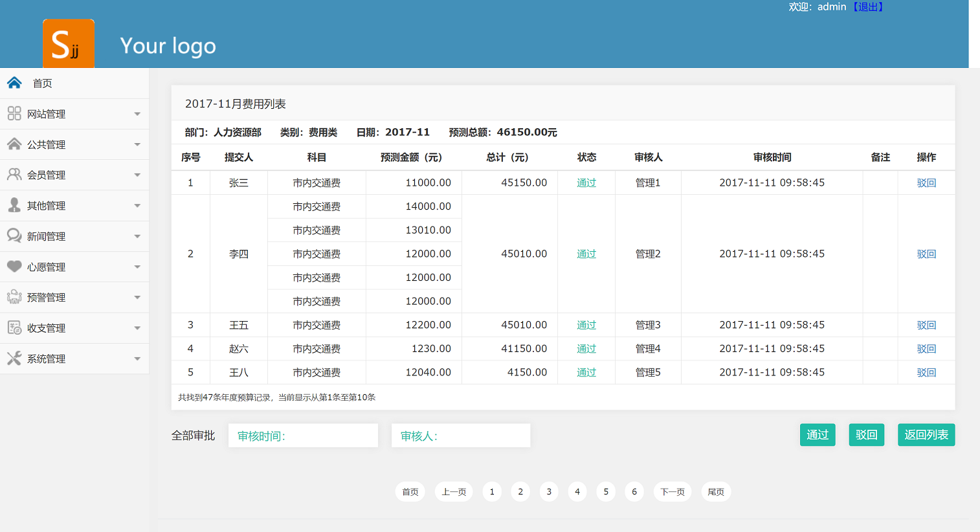Click the house icon for 公共管理

pos(13,144)
